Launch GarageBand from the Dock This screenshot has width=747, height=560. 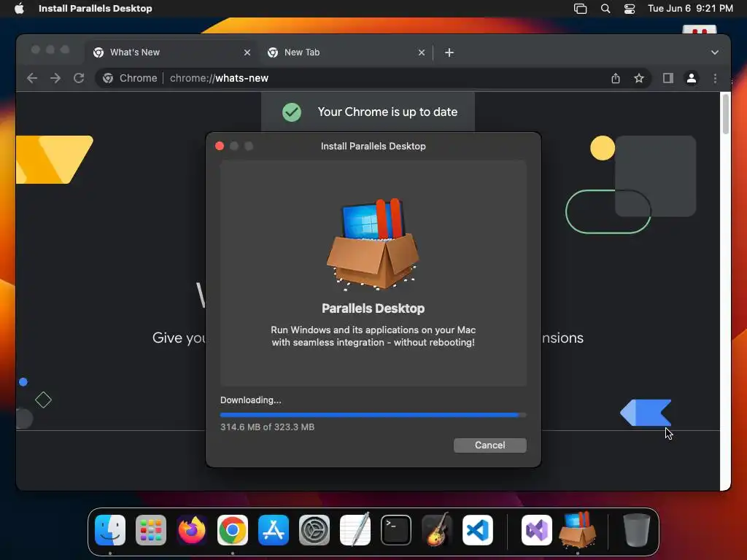coord(437,530)
